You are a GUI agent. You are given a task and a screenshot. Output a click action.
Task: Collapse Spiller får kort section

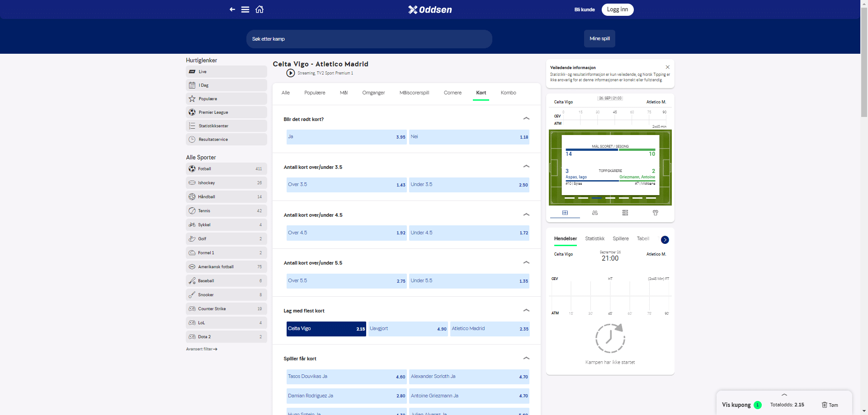point(526,358)
